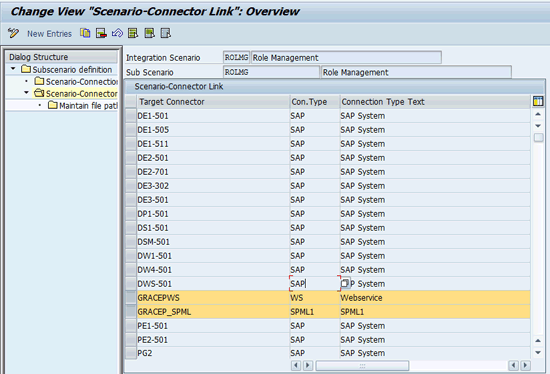Click the SPML1 Con.Type cell
Screen dimensions: 550x374
point(315,312)
